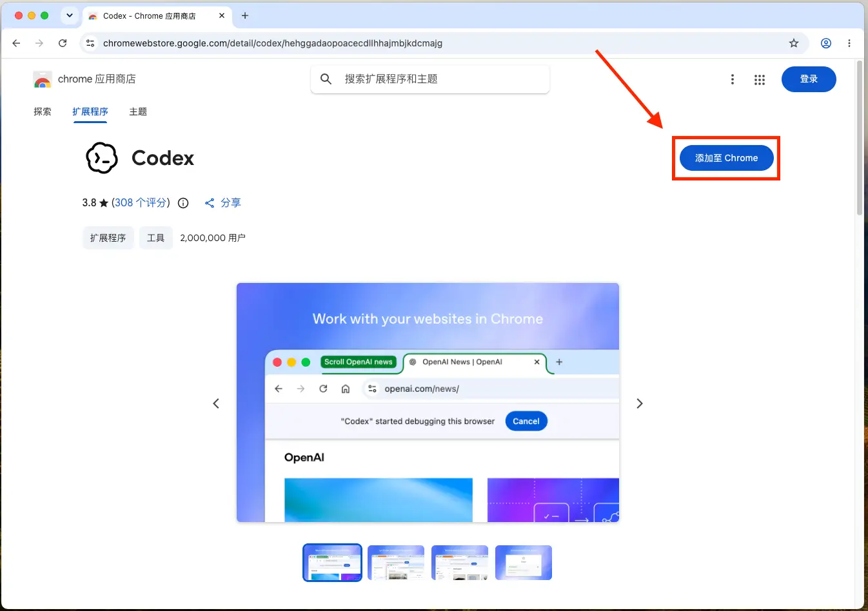This screenshot has width=868, height=611.
Task: Open the tab search dropdown arrow
Action: 70,15
